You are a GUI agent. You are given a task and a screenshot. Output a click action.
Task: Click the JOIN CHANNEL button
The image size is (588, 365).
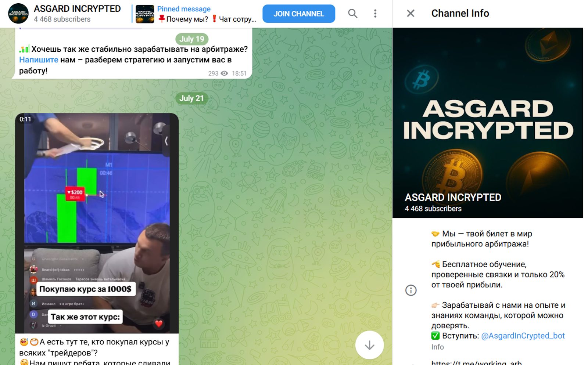coord(298,14)
